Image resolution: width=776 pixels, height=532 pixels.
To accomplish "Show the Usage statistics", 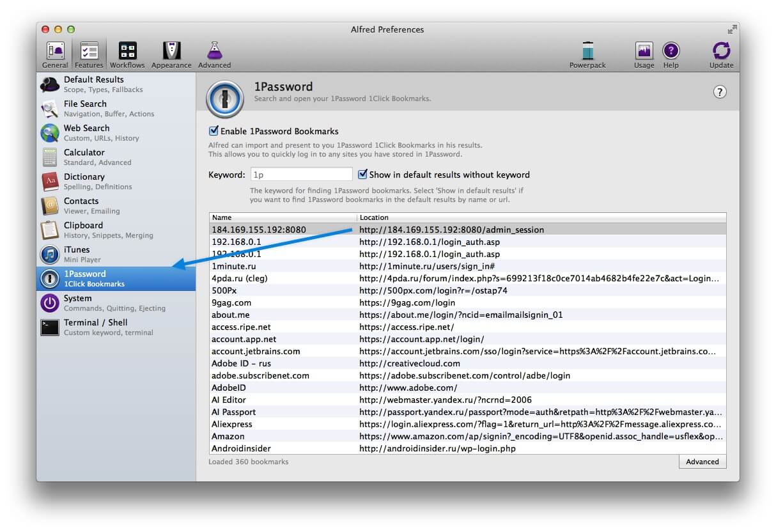I will pos(644,55).
